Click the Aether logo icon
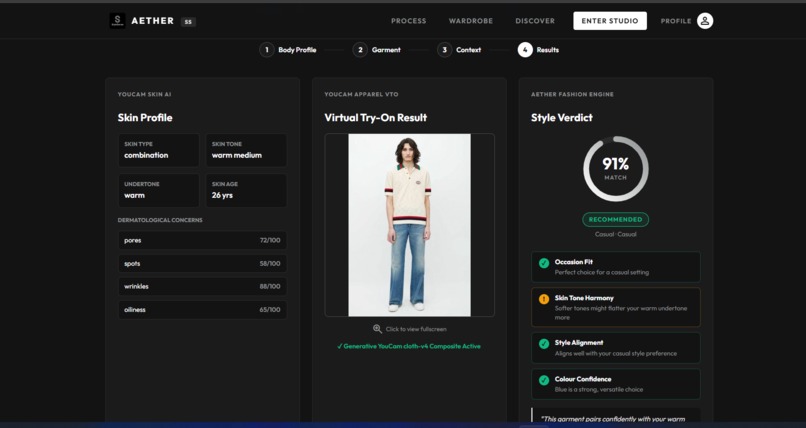The width and height of the screenshot is (806, 428). pyautogui.click(x=117, y=21)
